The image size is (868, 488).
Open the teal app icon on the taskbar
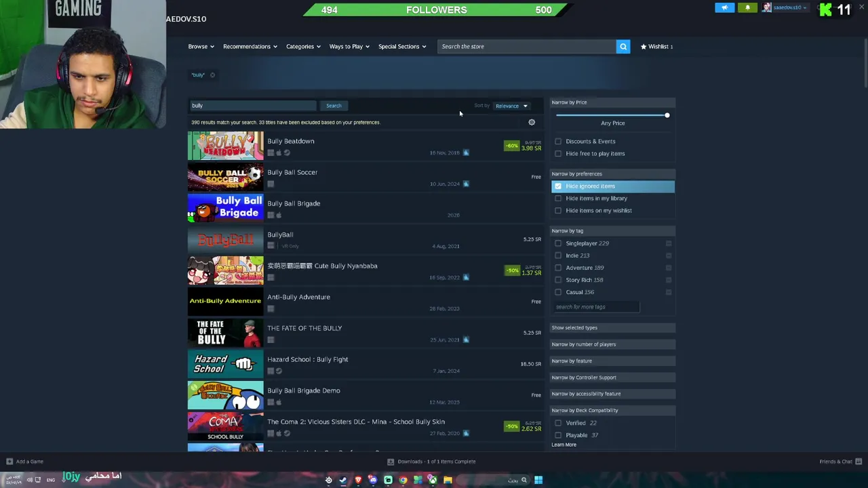pyautogui.click(x=388, y=480)
